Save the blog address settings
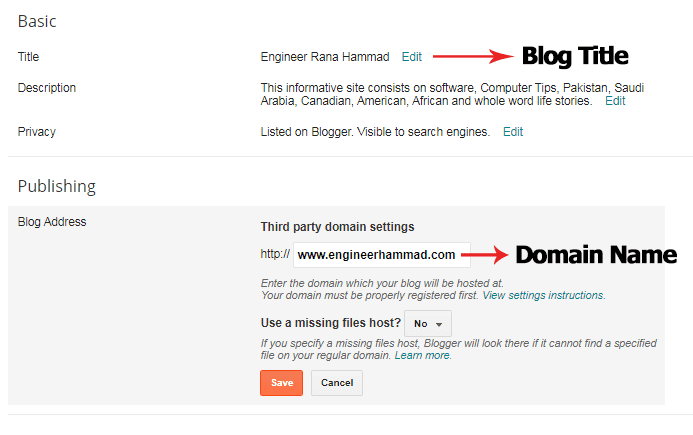The height and width of the screenshot is (435, 693). tap(282, 383)
